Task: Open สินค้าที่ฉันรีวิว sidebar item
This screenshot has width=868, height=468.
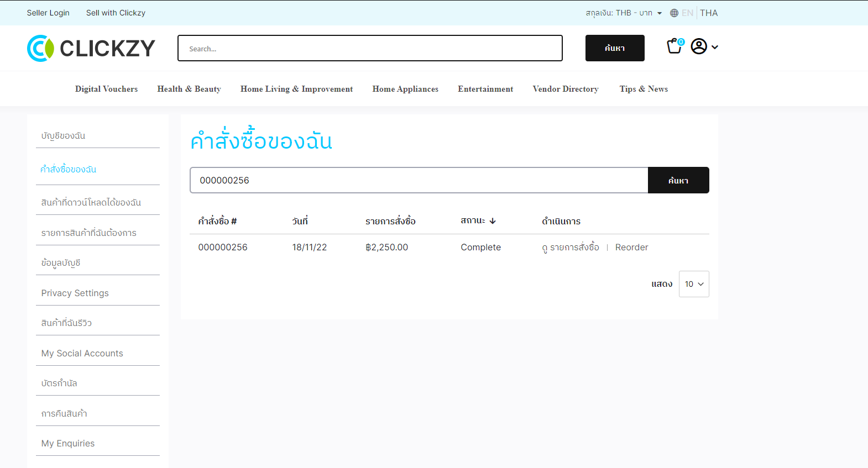Action: coord(66,323)
